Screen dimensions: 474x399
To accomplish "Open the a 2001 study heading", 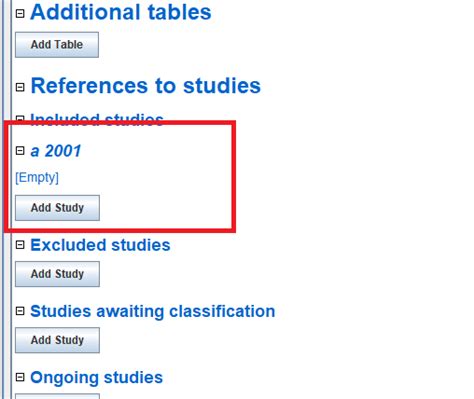I will (56, 151).
